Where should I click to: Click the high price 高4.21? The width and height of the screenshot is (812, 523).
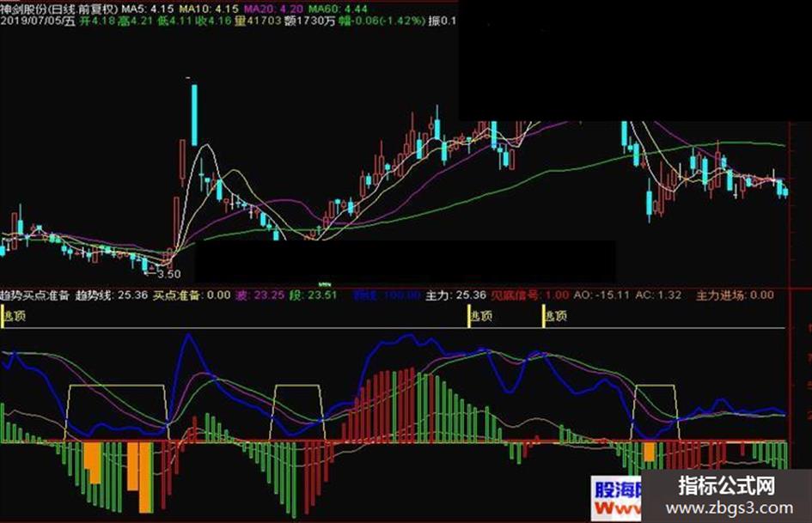click(135, 21)
